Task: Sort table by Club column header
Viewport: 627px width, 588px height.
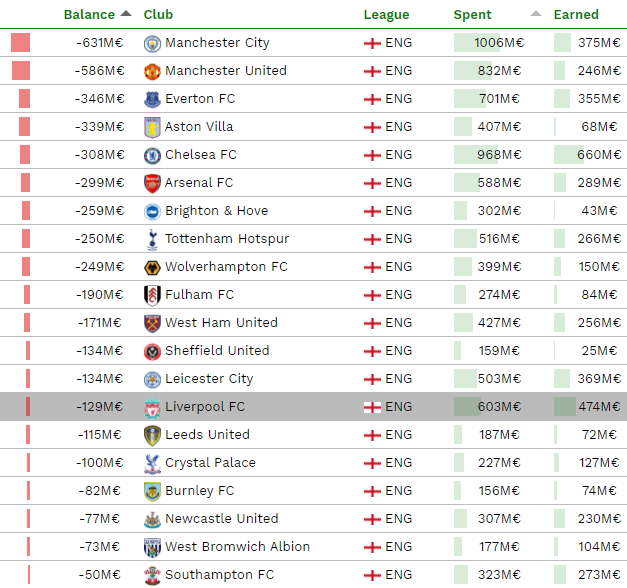Action: click(x=158, y=14)
